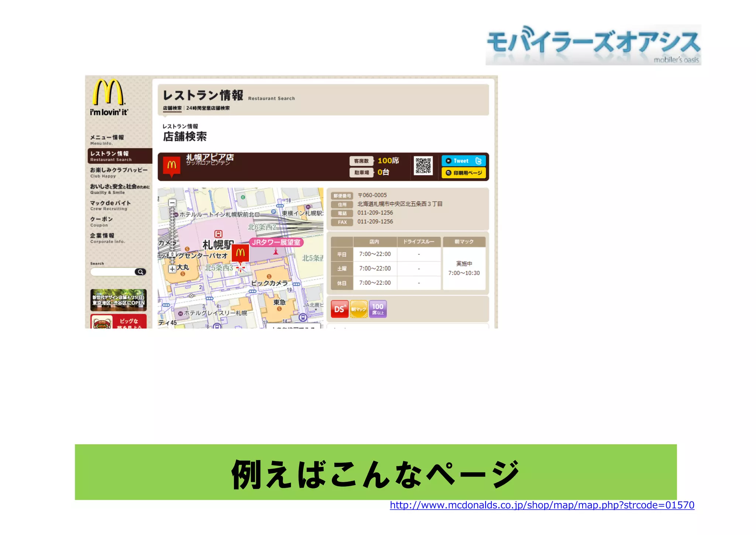Viewport: 756px width, 535px height.
Task: Select レストラン情報 Restaurant Search sidebar item
Action: point(120,156)
